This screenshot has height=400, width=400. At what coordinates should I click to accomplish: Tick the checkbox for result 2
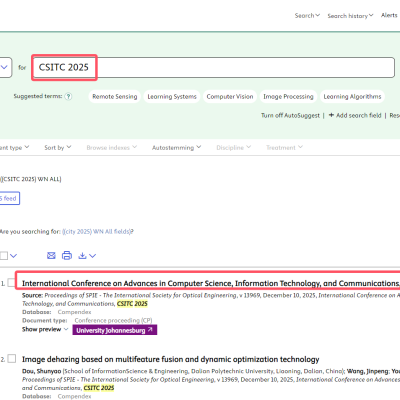pyautogui.click(x=12, y=359)
